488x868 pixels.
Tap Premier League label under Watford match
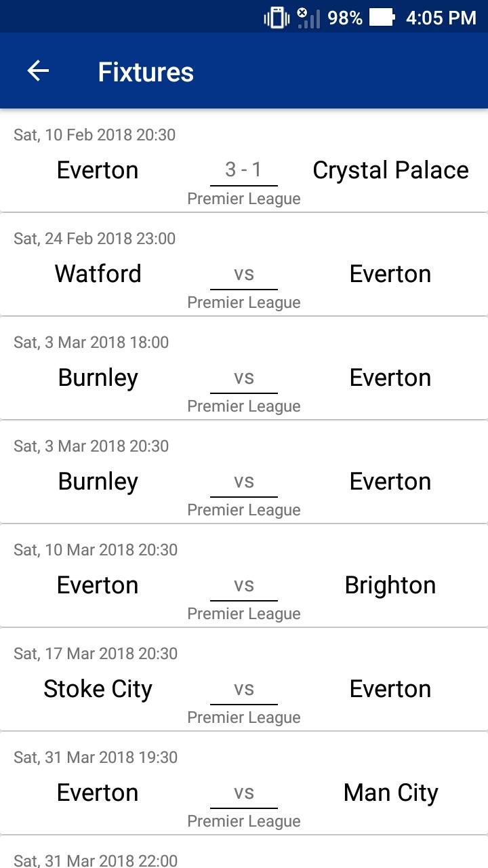(x=244, y=302)
